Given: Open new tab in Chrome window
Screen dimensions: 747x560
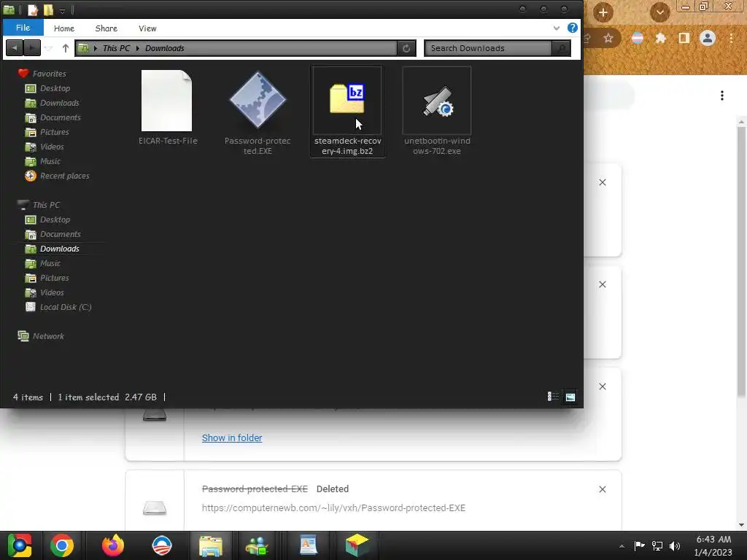Looking at the screenshot, I should tap(603, 12).
